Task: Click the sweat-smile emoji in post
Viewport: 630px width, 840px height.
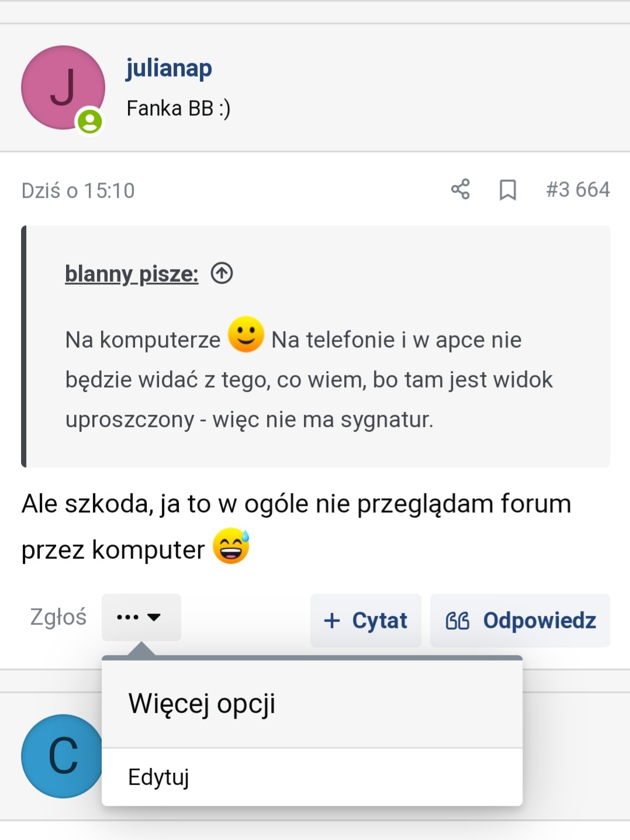Action: coord(231,546)
